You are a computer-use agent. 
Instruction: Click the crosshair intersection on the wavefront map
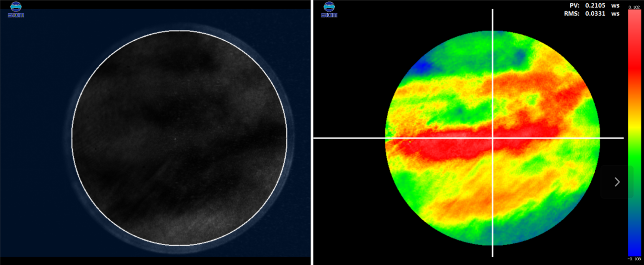coord(492,138)
